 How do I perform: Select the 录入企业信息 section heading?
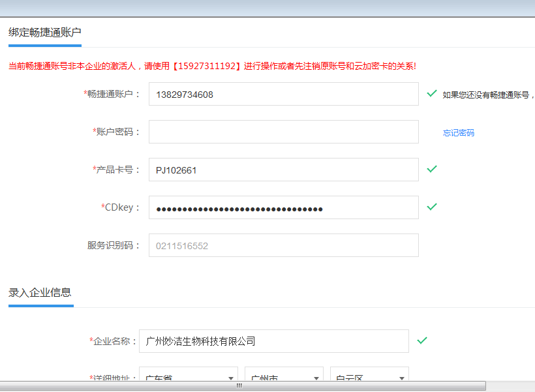point(40,293)
